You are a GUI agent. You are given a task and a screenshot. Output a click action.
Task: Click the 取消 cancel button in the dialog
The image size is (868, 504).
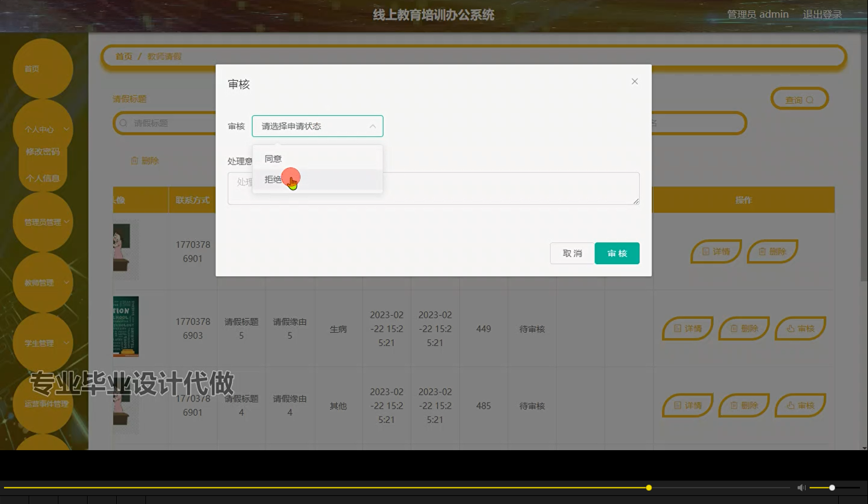572,253
